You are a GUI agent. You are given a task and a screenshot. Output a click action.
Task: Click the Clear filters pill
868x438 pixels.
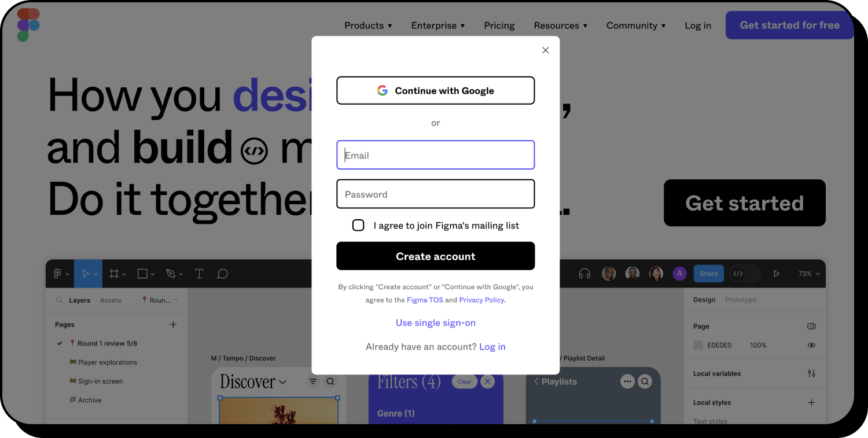(x=465, y=381)
